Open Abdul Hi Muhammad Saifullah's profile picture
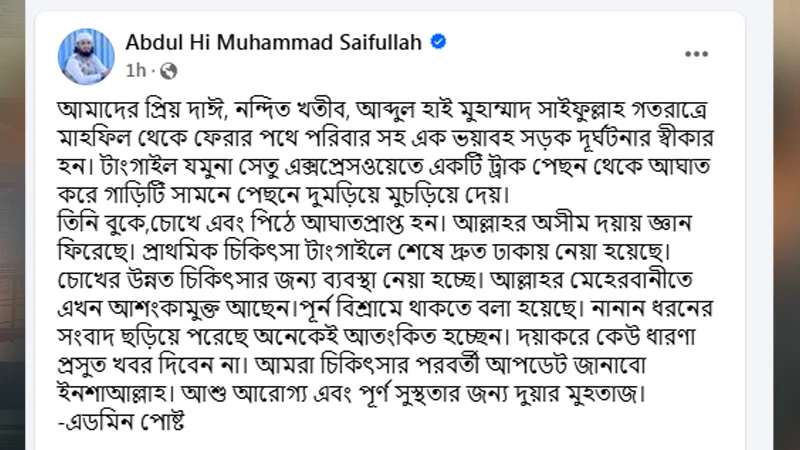800x450 pixels. 86,56
